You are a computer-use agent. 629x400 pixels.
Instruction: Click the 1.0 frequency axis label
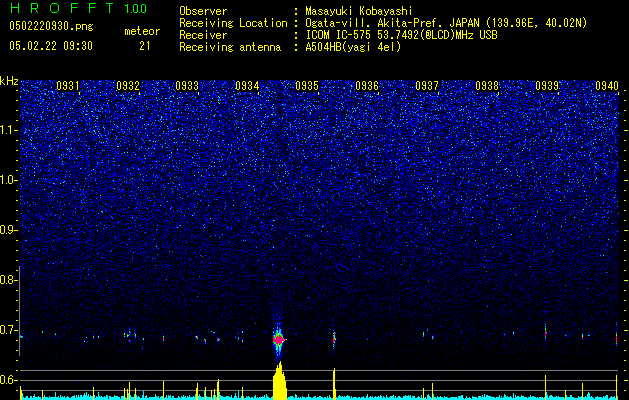click(8, 180)
